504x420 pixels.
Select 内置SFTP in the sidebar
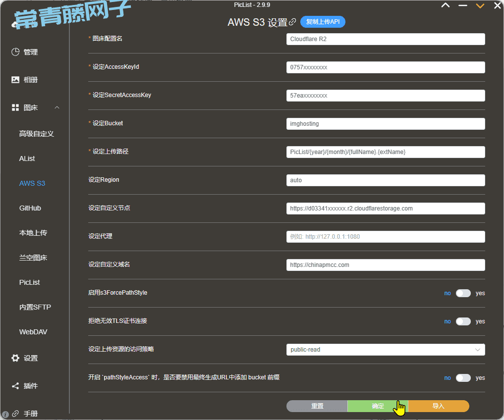click(x=35, y=307)
